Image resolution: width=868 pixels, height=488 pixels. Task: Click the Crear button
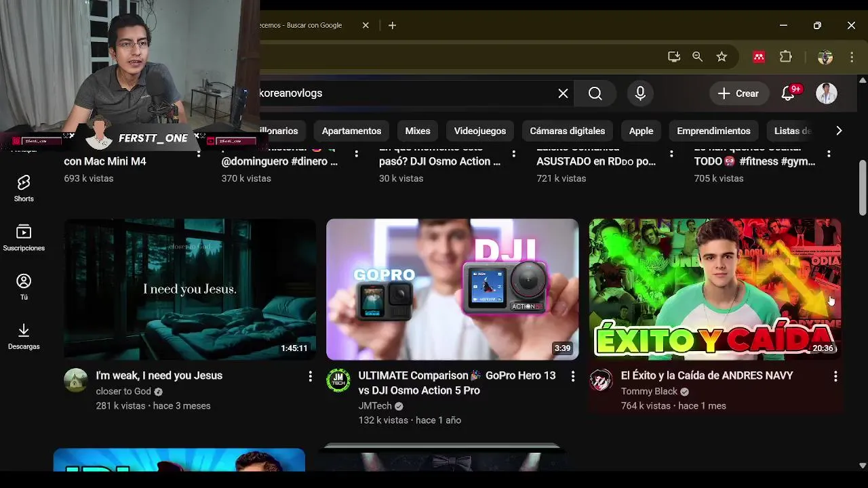coord(738,94)
